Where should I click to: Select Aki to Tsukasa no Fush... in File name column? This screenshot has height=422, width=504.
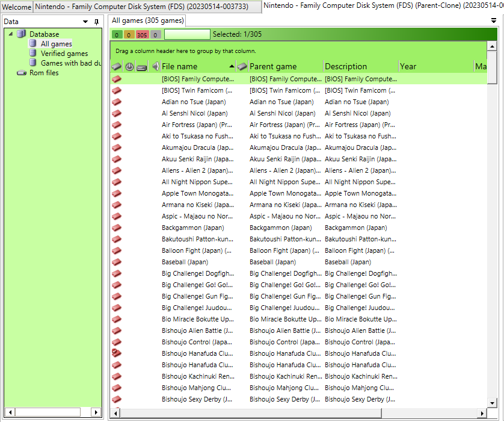197,136
